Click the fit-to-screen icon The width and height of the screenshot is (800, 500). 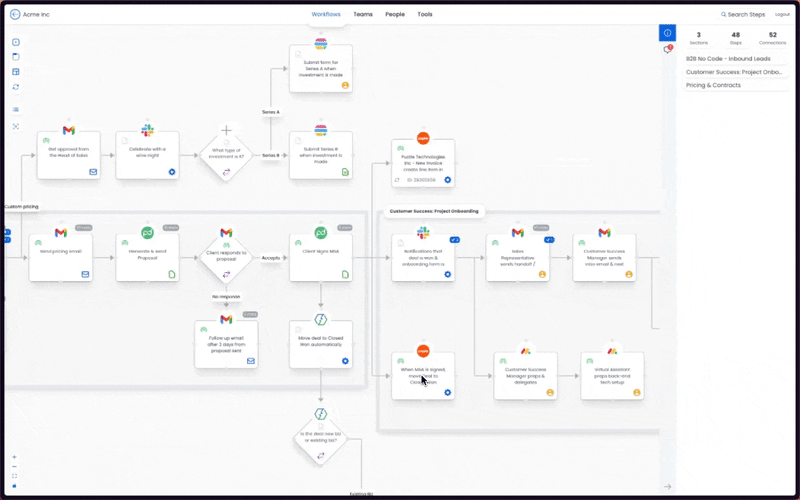tap(14, 476)
